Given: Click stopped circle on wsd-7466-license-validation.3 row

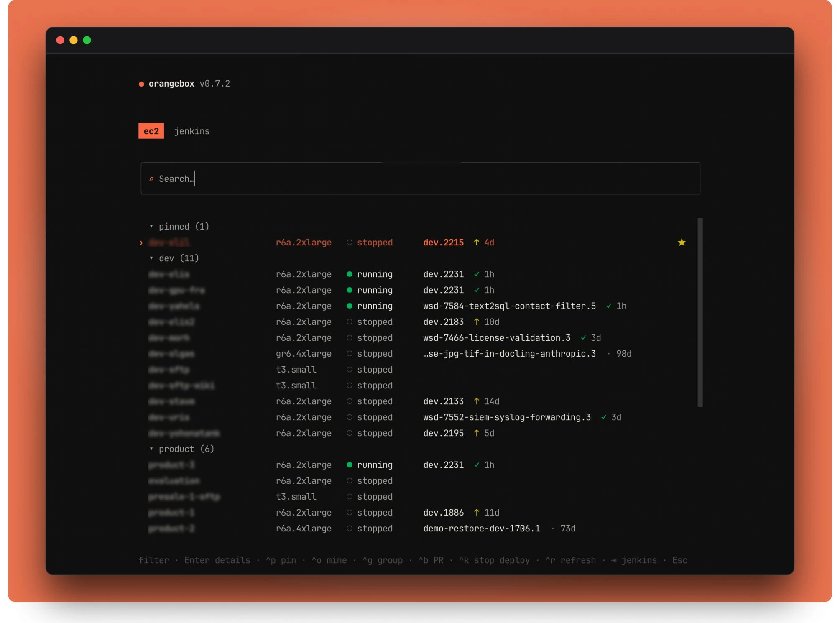Looking at the screenshot, I should point(350,337).
